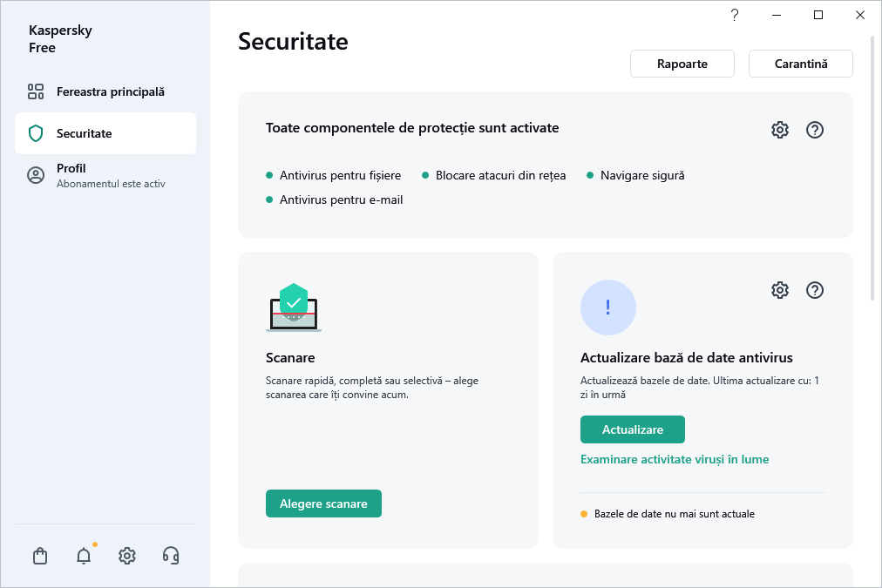Click the vertical scrollbar thumb
Screen dimensions: 882x588
coord(874,166)
